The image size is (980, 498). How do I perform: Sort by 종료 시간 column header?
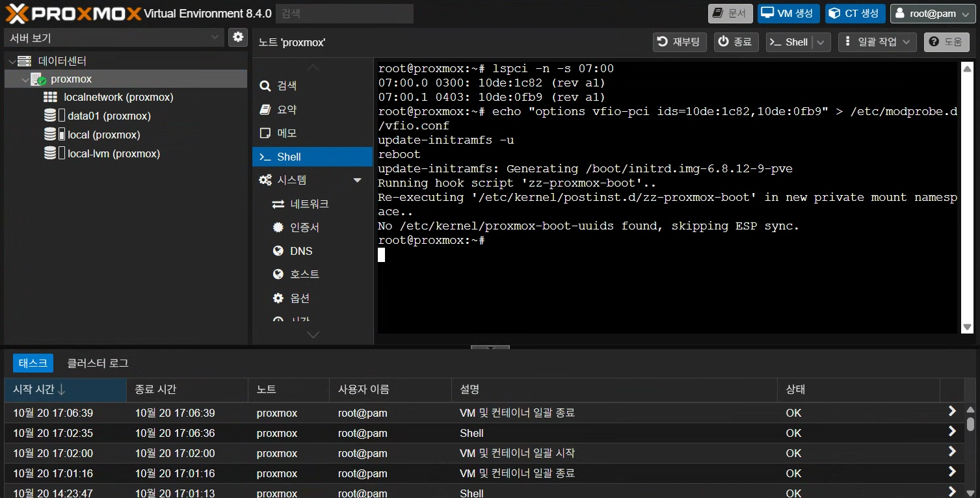coord(187,389)
